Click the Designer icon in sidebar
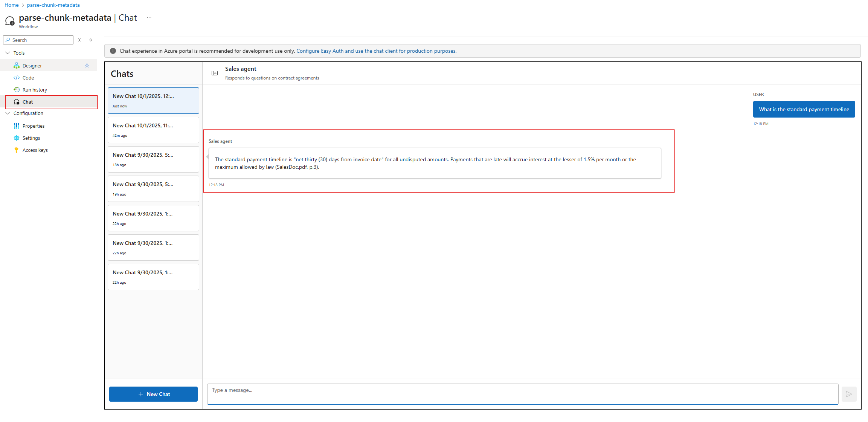This screenshot has height=422, width=868. coord(17,66)
